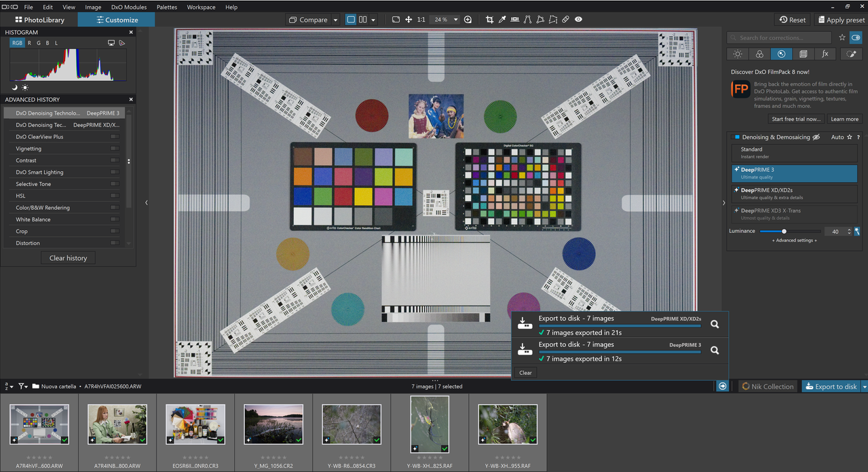Open the Color corrections tab icon
The image size is (868, 472).
[759, 54]
